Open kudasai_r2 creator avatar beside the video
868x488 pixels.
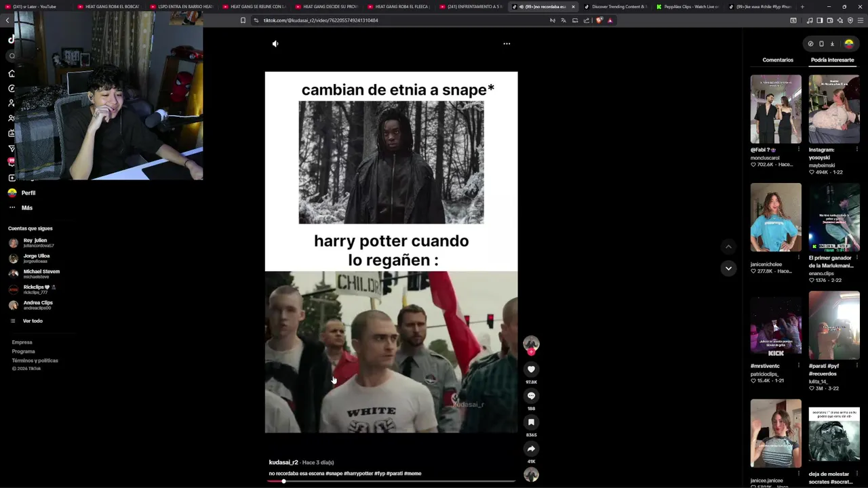coord(531,344)
